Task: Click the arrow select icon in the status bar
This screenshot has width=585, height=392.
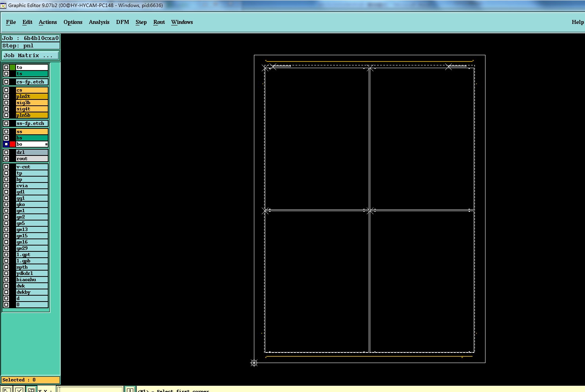Action: [7, 390]
